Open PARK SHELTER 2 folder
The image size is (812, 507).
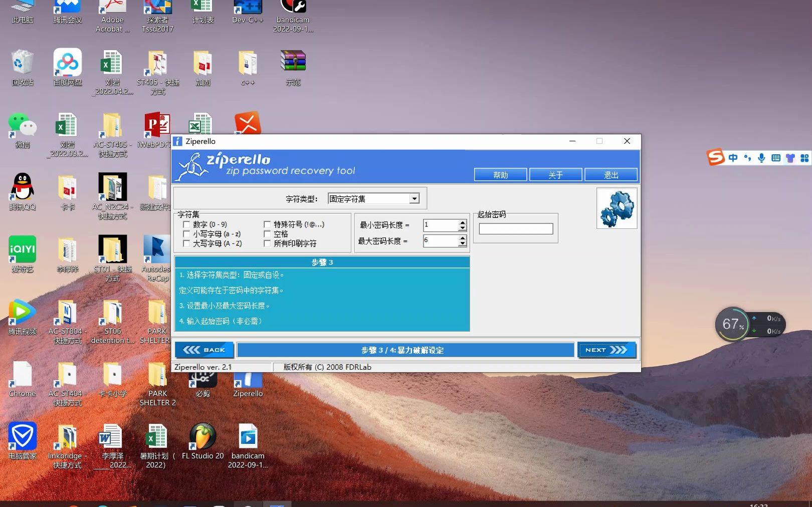click(x=157, y=384)
